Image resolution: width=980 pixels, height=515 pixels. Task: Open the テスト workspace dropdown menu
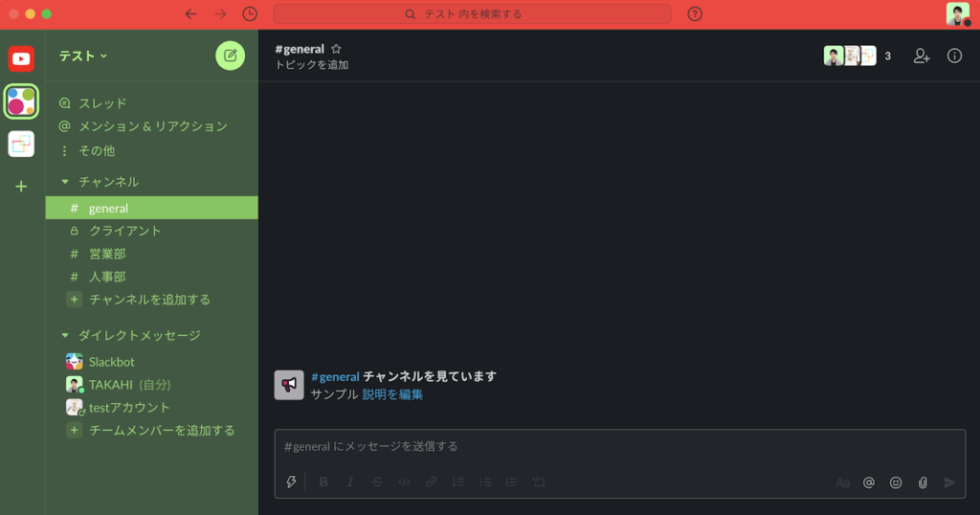tap(83, 56)
